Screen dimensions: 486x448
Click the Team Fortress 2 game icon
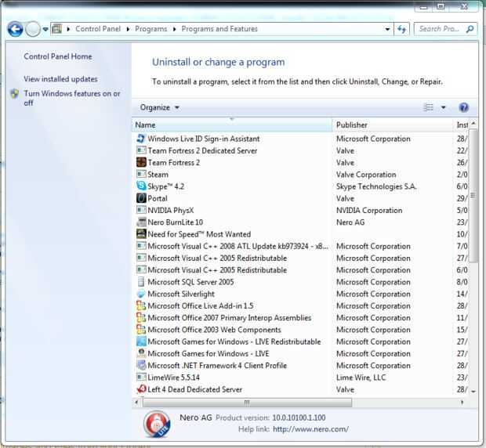(x=141, y=162)
